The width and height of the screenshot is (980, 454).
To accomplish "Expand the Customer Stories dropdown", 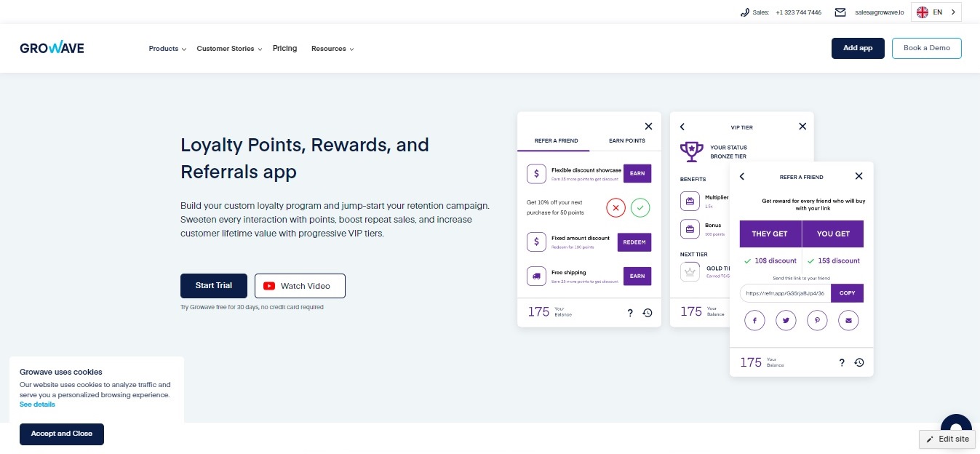I will 229,49.
